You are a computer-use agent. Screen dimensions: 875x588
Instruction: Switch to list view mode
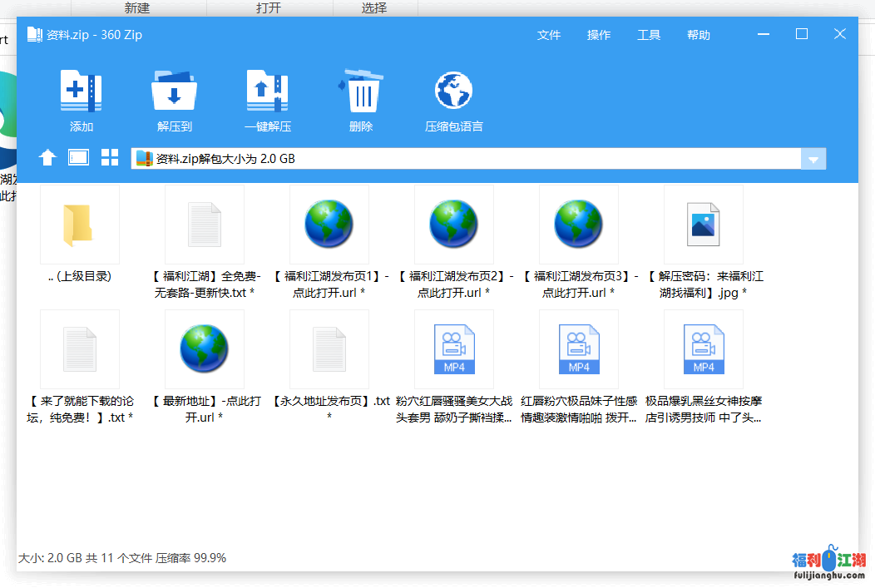point(79,158)
